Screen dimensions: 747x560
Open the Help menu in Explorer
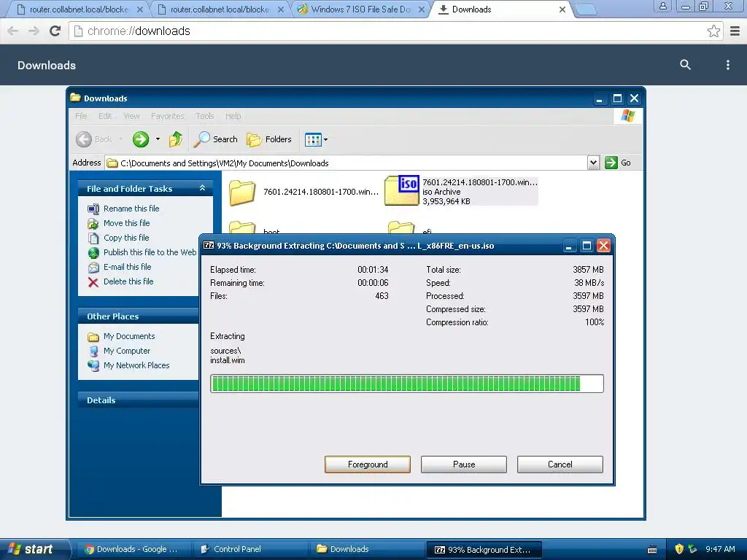tap(233, 116)
